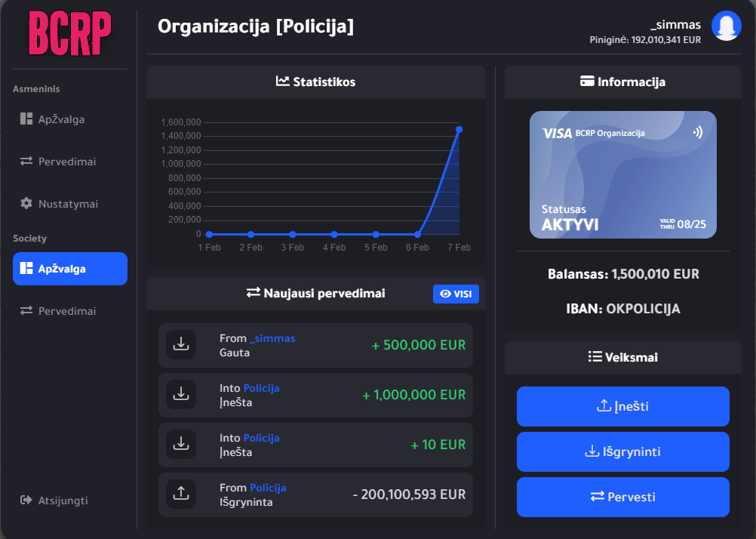Click the chart icon beside Statistikos
756x539 pixels.
point(283,82)
